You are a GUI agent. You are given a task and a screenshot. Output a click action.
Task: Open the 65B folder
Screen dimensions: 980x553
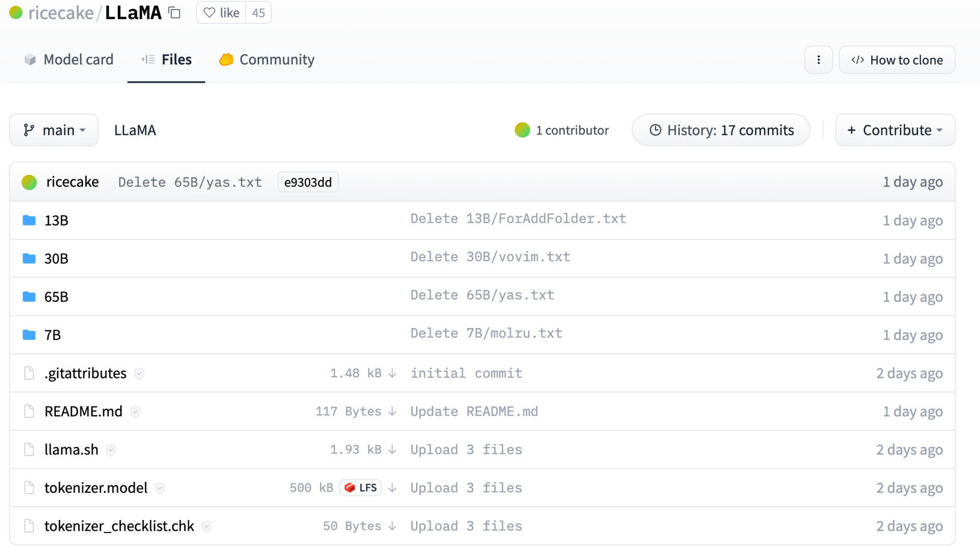point(57,297)
